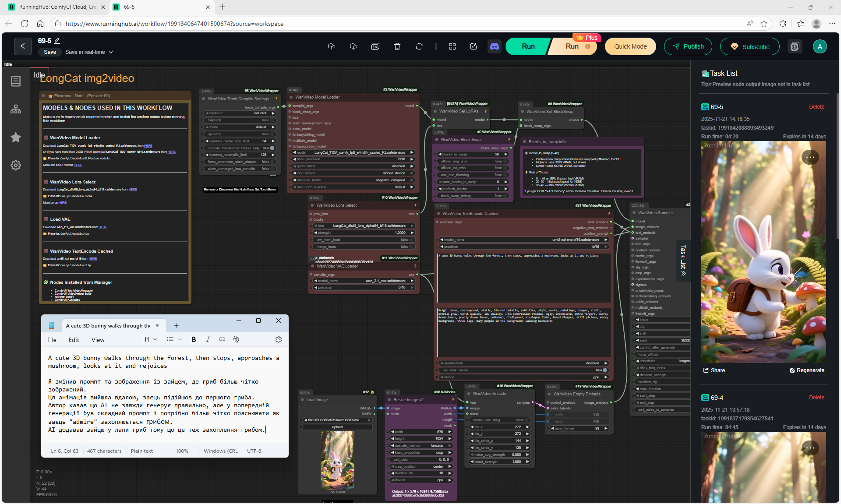The height and width of the screenshot is (504, 841).
Task: Switch to RunningHub ComfyUI Cloud browser tab
Action: tap(57, 7)
